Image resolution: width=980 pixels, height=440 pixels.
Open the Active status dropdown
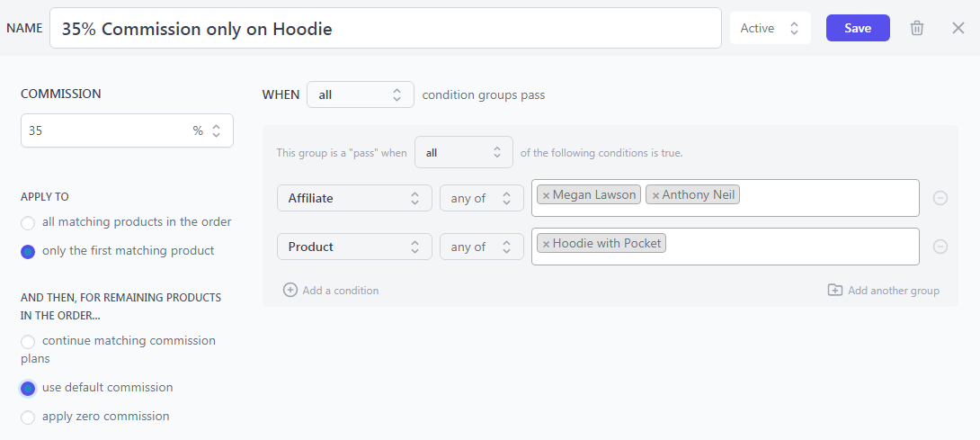pyautogui.click(x=770, y=28)
